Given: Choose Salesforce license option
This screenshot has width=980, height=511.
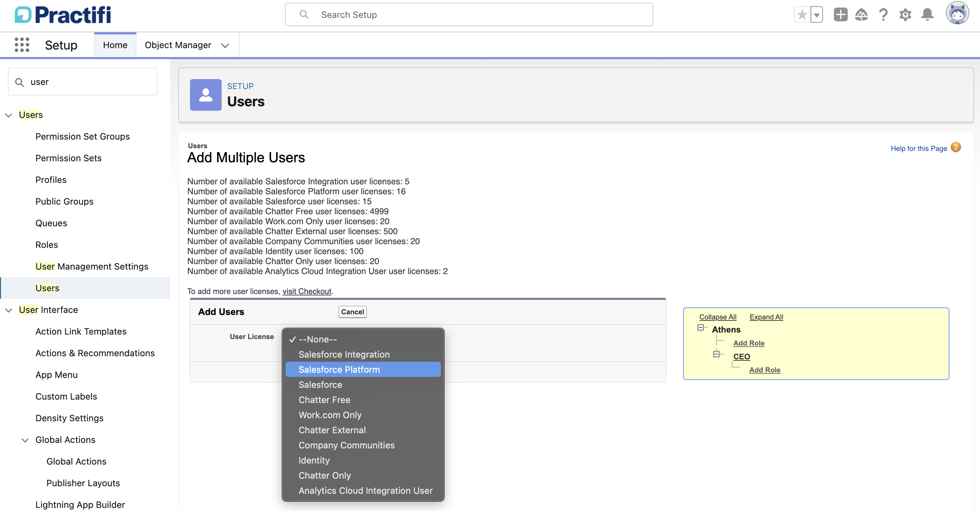Looking at the screenshot, I should pyautogui.click(x=363, y=384).
